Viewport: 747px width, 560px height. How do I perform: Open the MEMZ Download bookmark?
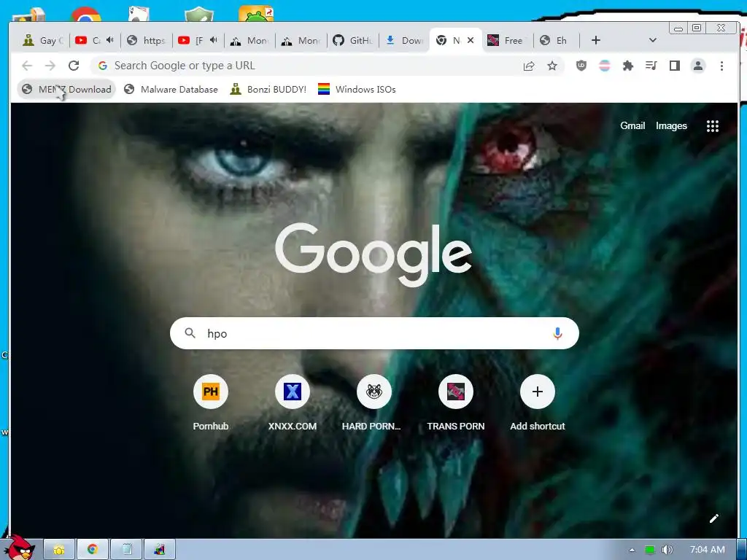66,90
